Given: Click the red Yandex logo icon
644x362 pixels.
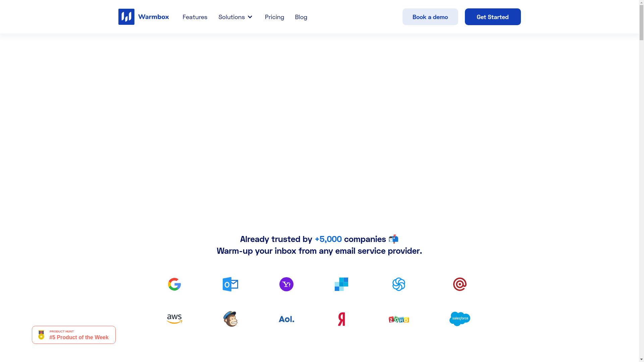Looking at the screenshot, I should coord(341,319).
